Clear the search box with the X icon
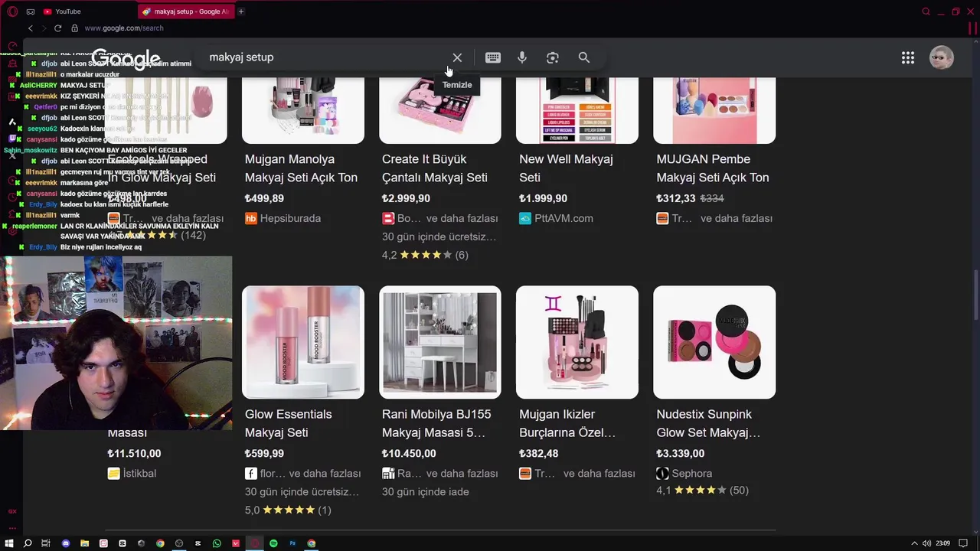Viewport: 980px width, 551px height. click(x=457, y=57)
